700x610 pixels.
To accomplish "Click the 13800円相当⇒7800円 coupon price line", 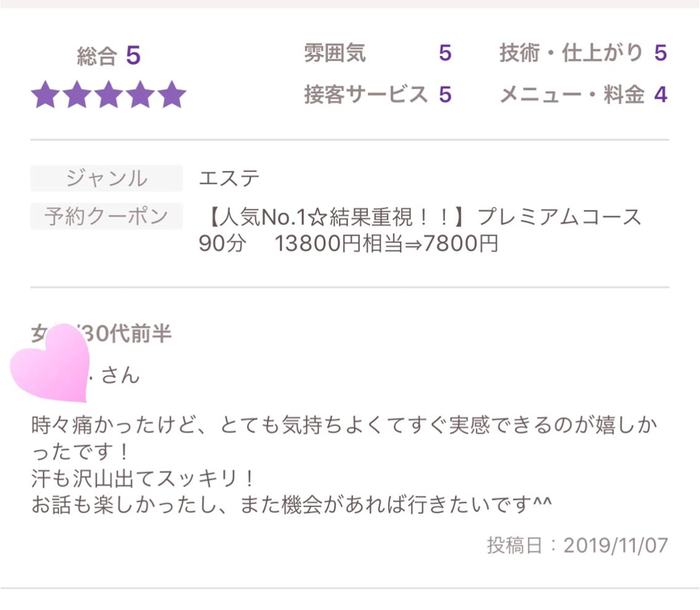I will click(386, 244).
